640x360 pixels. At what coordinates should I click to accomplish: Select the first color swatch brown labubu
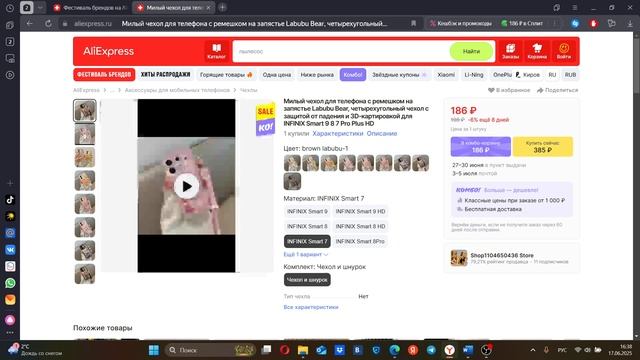click(x=292, y=163)
